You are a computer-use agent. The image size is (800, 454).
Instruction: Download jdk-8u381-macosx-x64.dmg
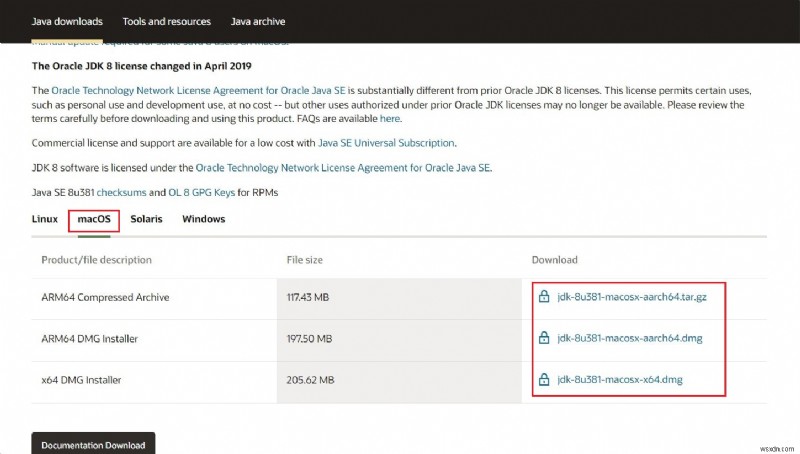click(620, 380)
